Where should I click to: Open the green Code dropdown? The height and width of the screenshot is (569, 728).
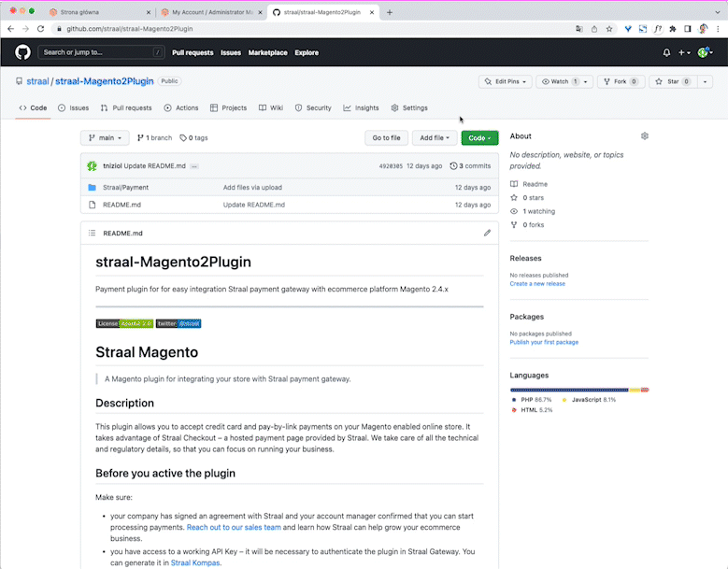479,138
